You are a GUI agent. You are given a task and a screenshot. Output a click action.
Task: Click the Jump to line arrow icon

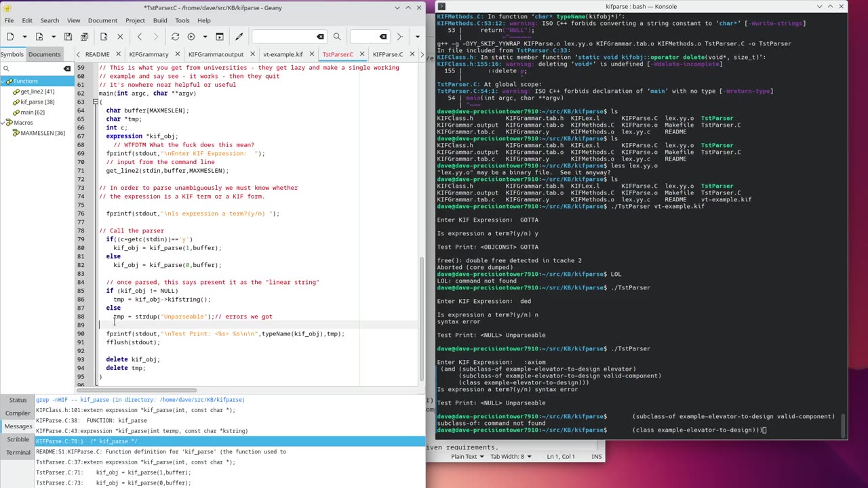(x=399, y=37)
